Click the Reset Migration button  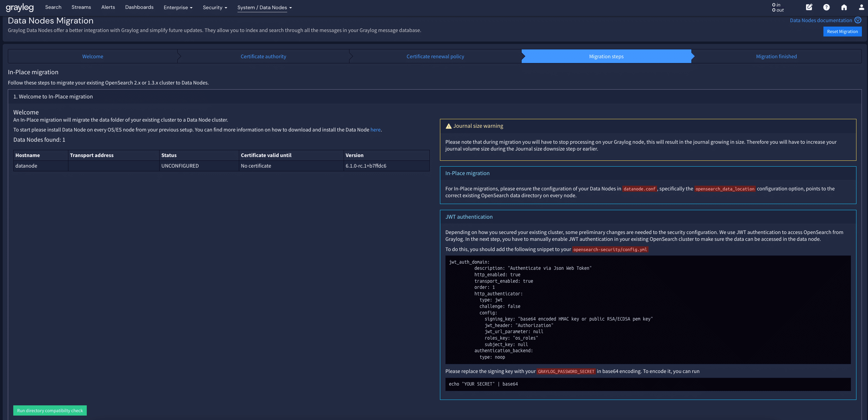842,32
